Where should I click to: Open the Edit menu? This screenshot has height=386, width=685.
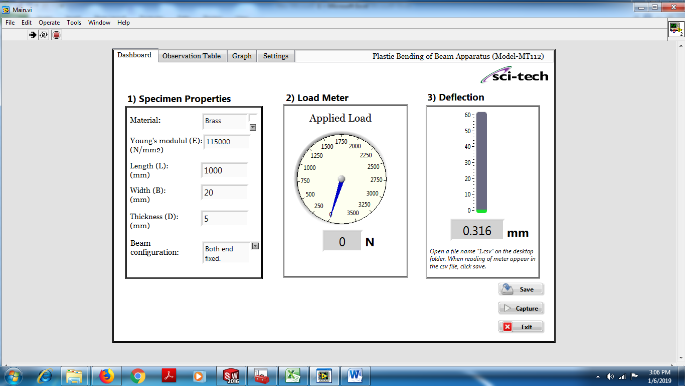[26, 23]
